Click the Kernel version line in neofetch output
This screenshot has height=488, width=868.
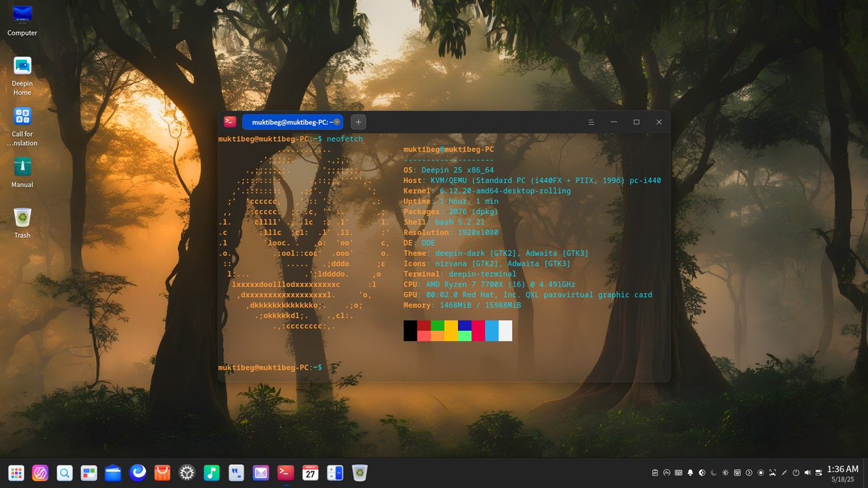[487, 191]
